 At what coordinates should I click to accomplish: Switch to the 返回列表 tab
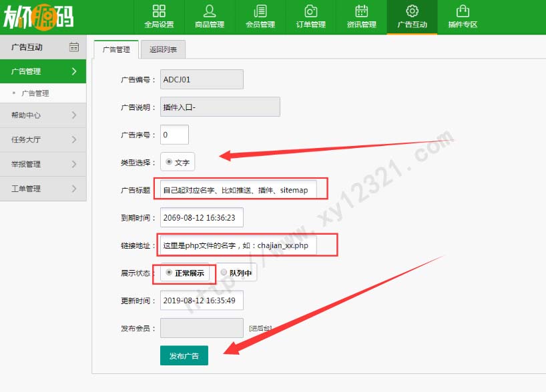(163, 49)
